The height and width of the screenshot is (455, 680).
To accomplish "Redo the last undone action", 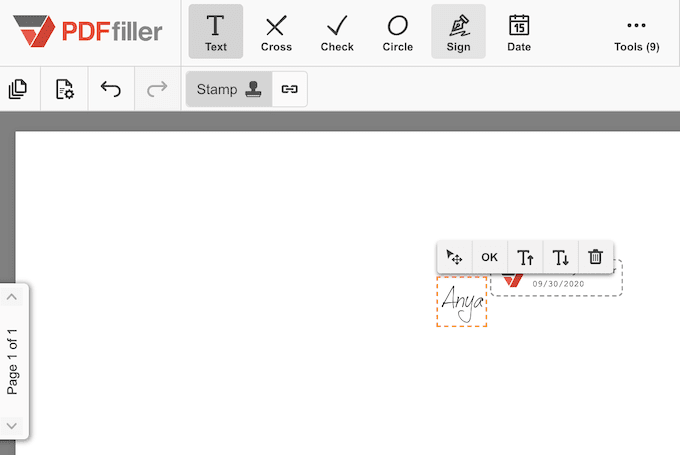I will coord(157,89).
